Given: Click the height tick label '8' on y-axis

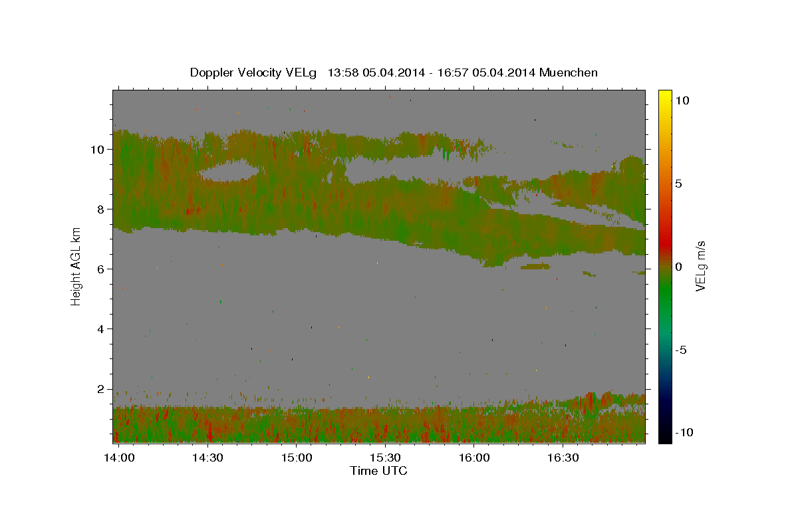Looking at the screenshot, I should pyautogui.click(x=101, y=209).
